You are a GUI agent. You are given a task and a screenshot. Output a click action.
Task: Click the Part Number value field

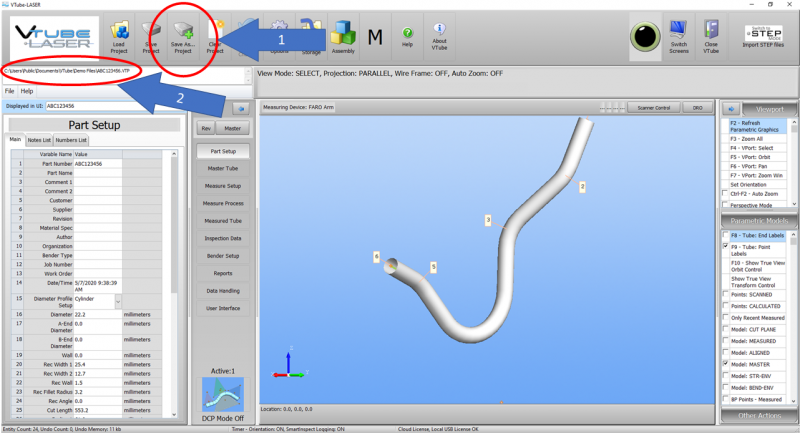97,164
